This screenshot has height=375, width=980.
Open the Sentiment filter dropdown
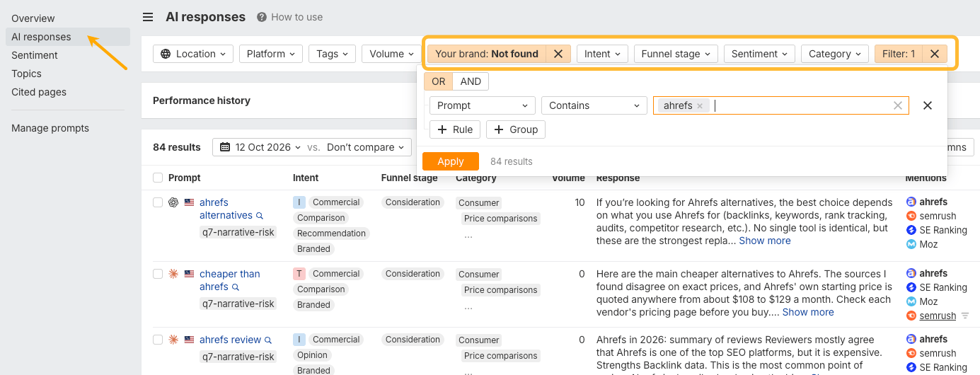click(x=759, y=54)
